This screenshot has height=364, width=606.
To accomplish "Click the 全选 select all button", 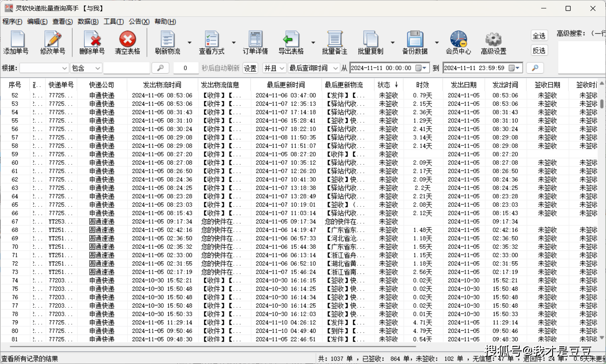I will click(539, 36).
